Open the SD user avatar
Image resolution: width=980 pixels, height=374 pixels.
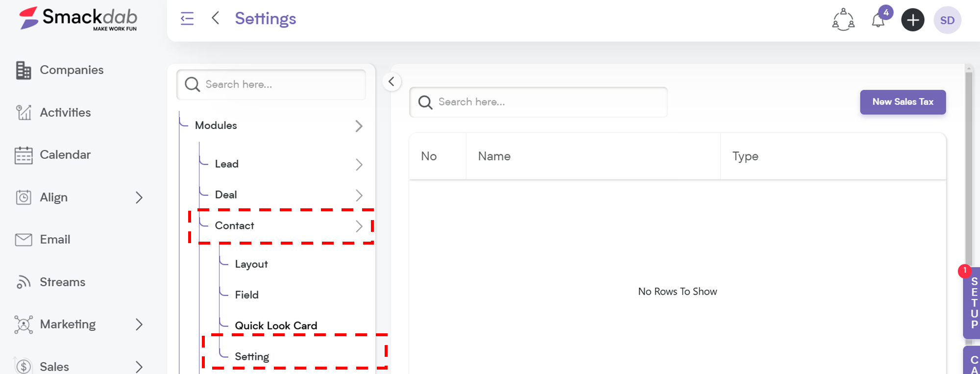[947, 20]
